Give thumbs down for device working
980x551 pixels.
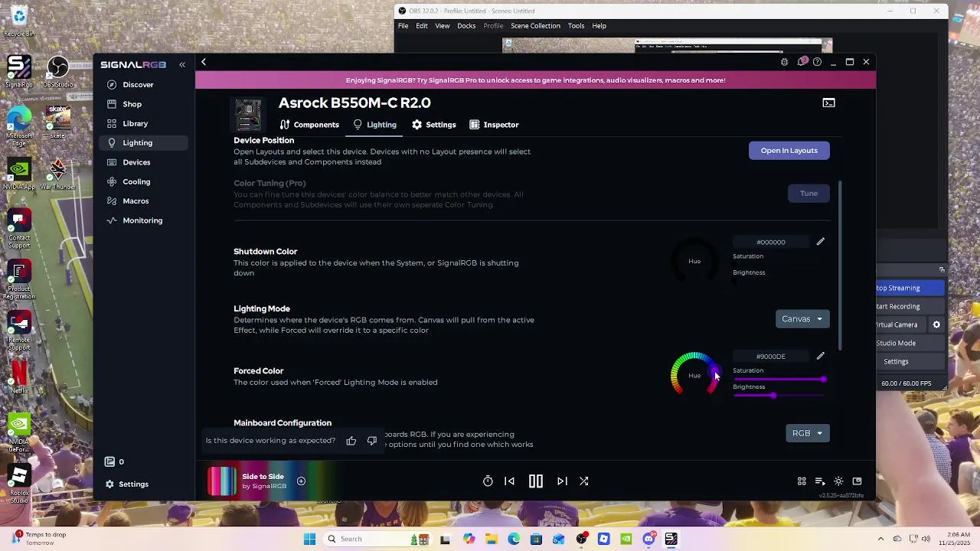[x=372, y=441]
